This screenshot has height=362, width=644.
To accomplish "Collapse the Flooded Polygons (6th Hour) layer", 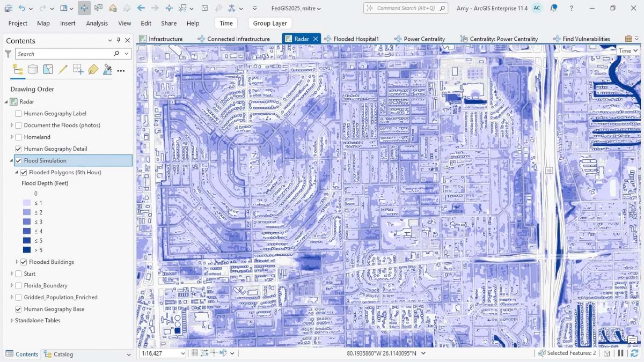I will click(x=16, y=172).
